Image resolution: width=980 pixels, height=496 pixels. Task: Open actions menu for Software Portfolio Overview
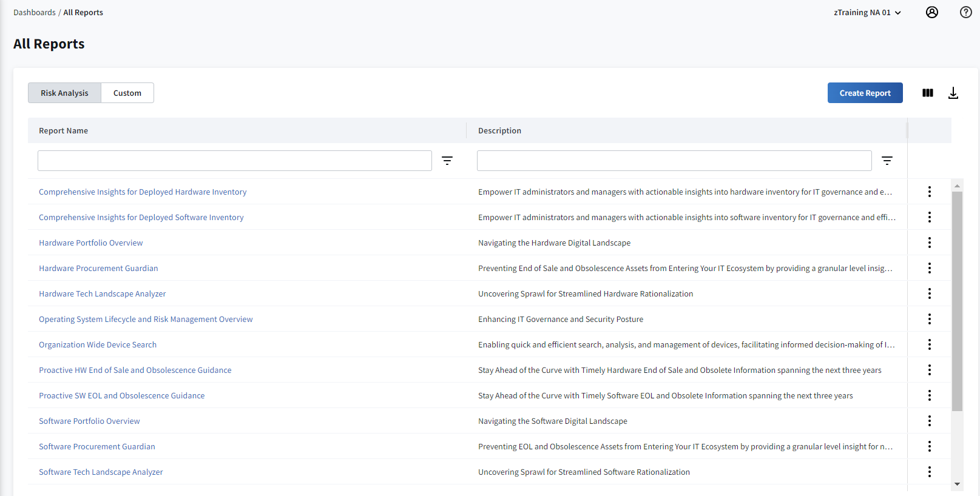930,421
